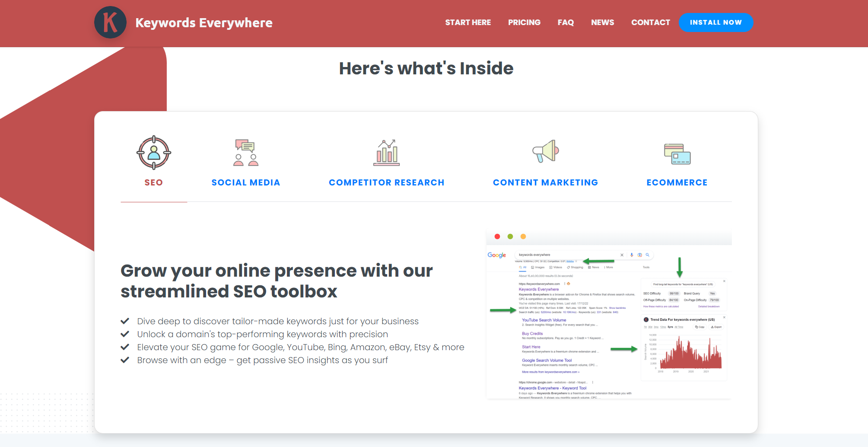Image resolution: width=868 pixels, height=447 pixels.
Task: Click 'Browse with an edge' bullet text
Action: [263, 360]
